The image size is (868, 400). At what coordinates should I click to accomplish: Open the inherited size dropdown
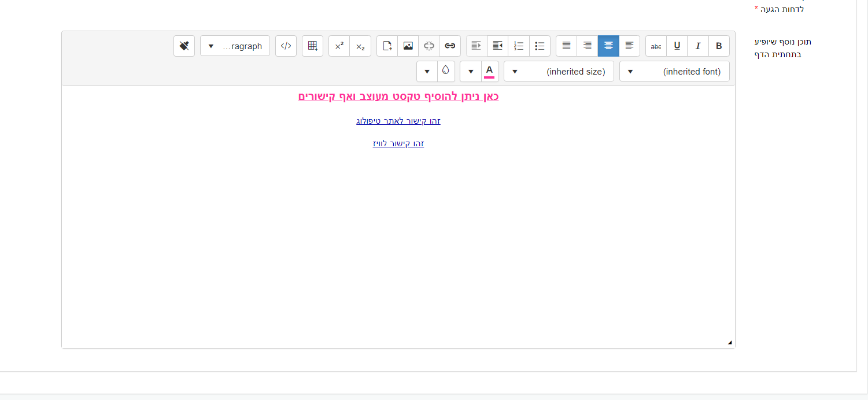(559, 72)
